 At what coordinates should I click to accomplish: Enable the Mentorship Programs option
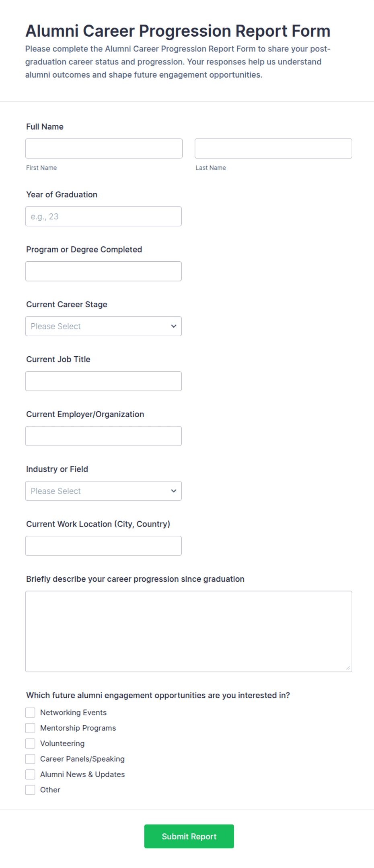[30, 728]
